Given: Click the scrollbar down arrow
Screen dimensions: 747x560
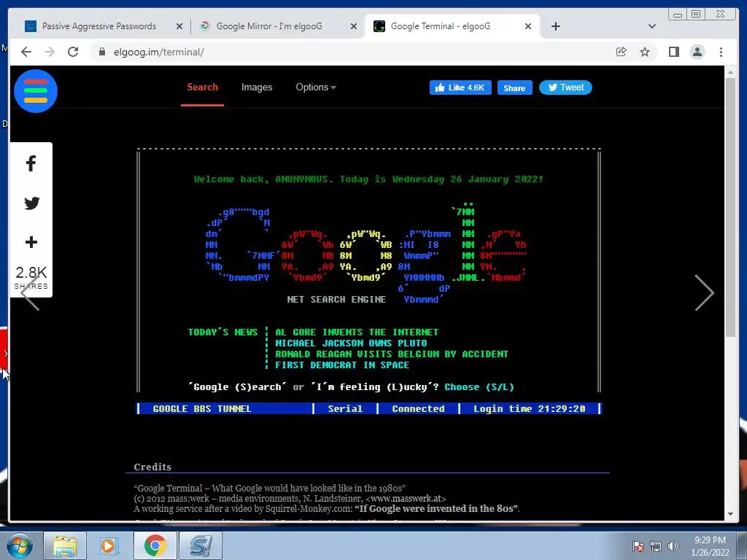Looking at the screenshot, I should coord(731,514).
